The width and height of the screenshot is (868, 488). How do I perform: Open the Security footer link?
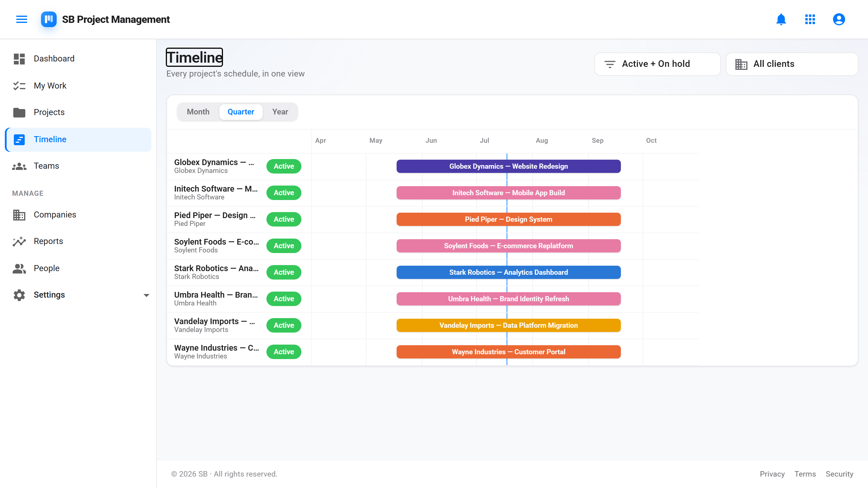coord(839,474)
